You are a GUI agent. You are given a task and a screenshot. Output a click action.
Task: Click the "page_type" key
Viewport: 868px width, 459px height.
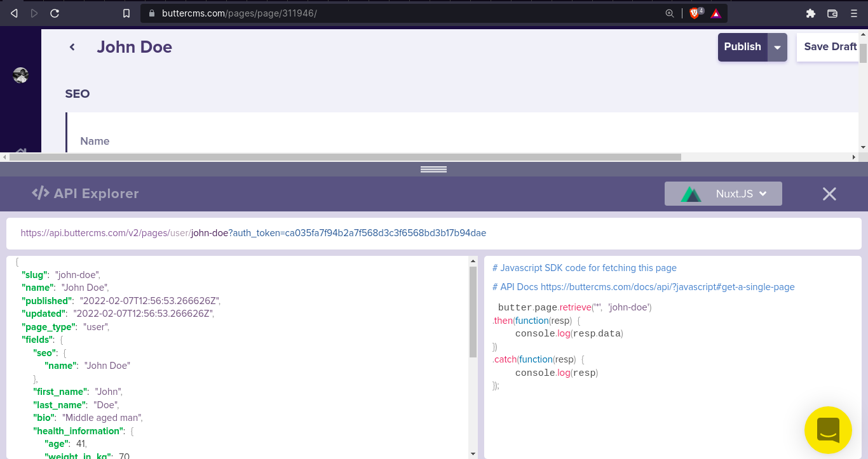[50, 327]
